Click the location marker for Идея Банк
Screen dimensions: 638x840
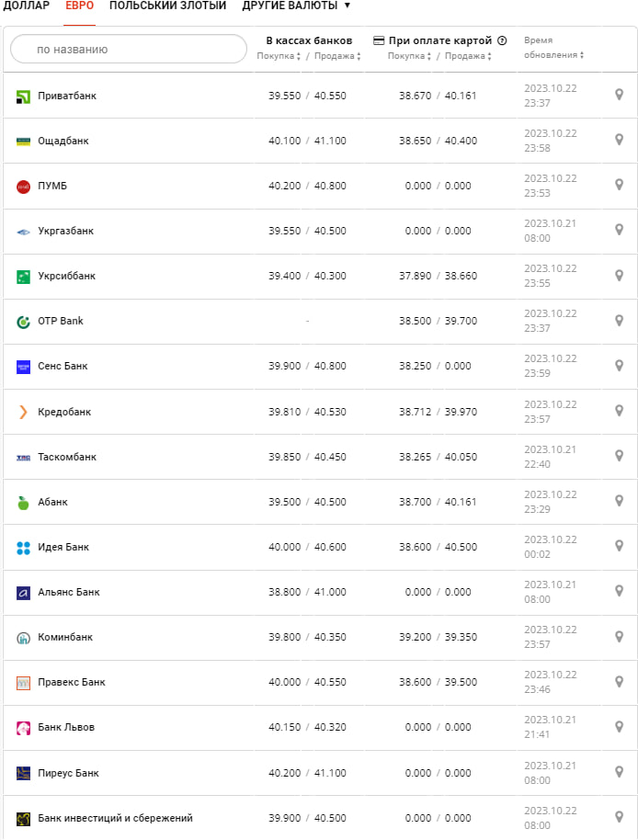tap(619, 546)
